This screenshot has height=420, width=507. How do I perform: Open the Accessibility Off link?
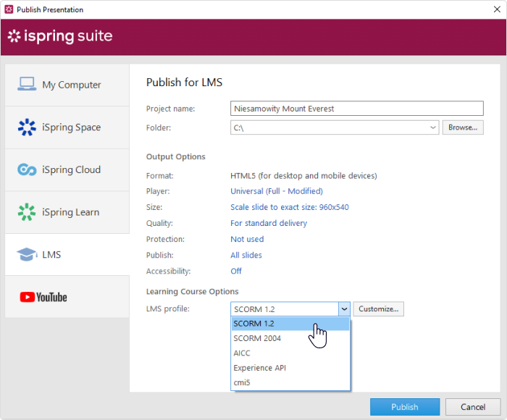click(x=236, y=271)
